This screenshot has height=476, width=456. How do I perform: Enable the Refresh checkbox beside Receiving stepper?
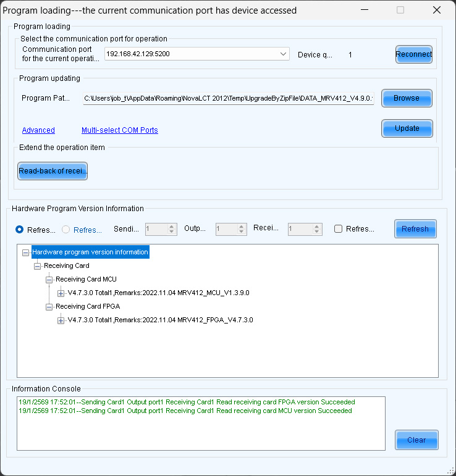point(338,229)
